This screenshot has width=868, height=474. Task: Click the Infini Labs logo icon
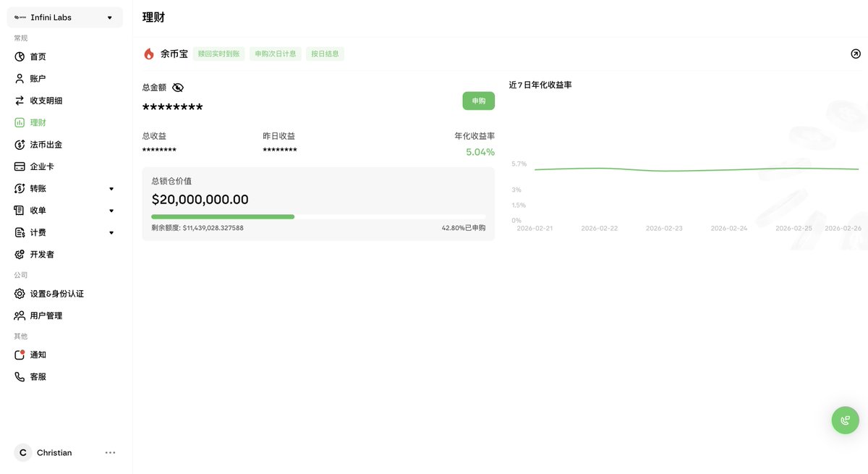[x=20, y=17]
